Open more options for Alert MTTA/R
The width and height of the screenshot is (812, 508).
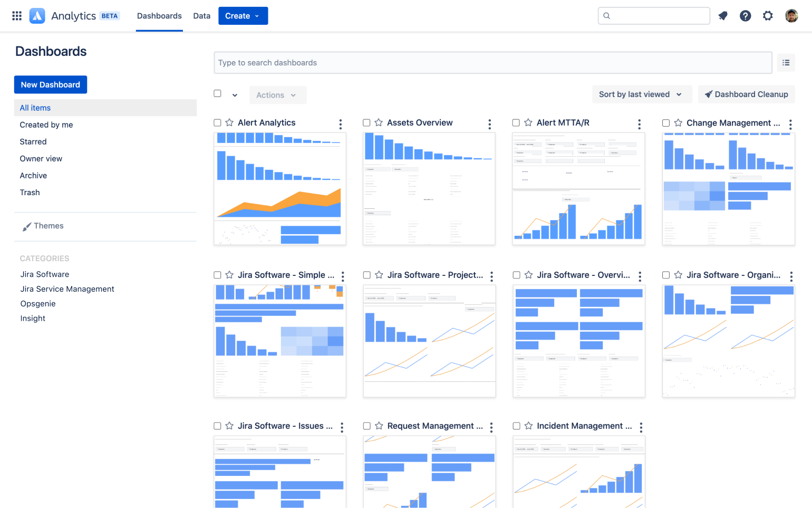pyautogui.click(x=640, y=124)
